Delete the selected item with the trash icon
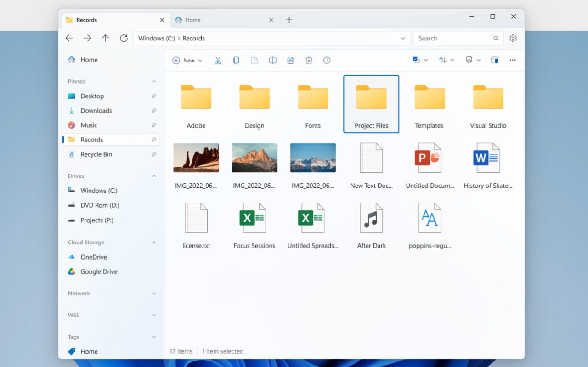Screen dimensions: 588x367 click(x=309, y=60)
